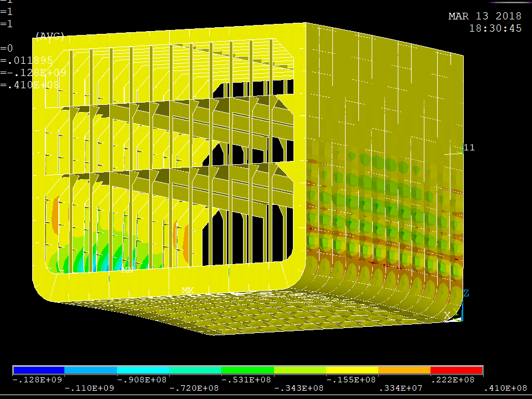Click the orange legend color band
Image resolution: width=532 pixels, height=399 pixels.
click(x=404, y=370)
